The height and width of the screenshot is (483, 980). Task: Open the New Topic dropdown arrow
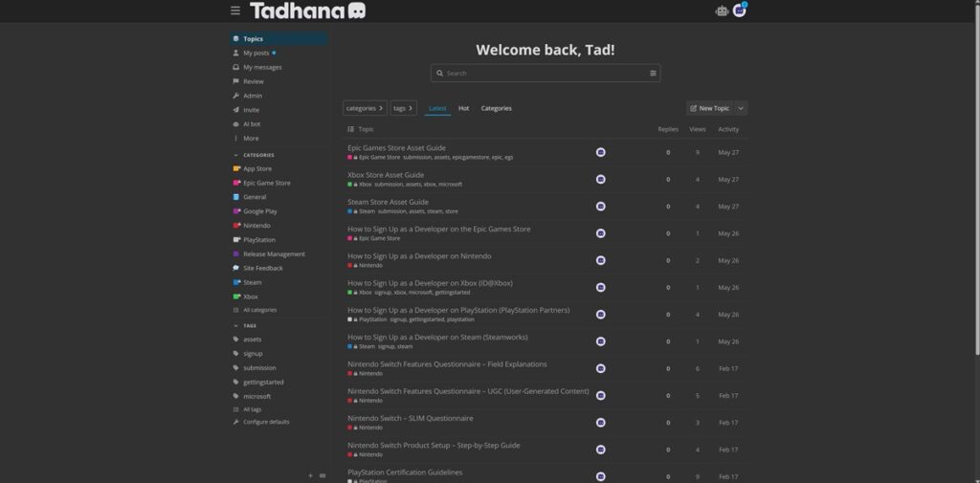click(x=741, y=108)
